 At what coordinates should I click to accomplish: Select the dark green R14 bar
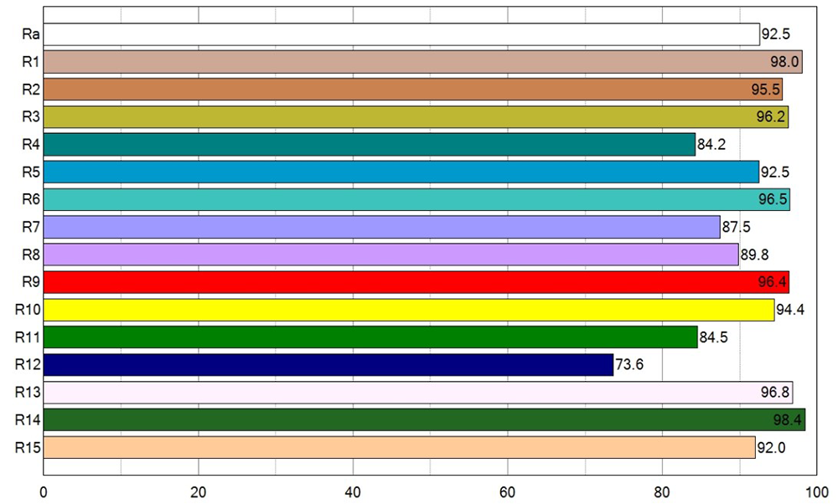point(424,419)
